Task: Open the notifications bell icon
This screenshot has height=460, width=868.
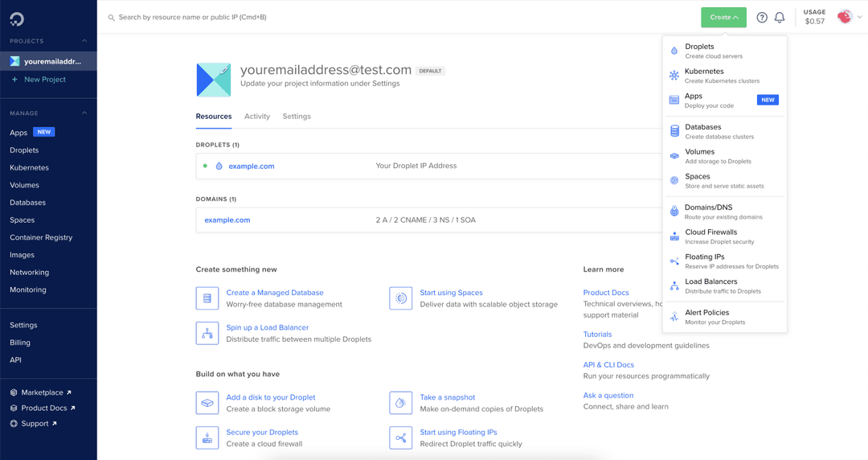Action: tap(780, 18)
